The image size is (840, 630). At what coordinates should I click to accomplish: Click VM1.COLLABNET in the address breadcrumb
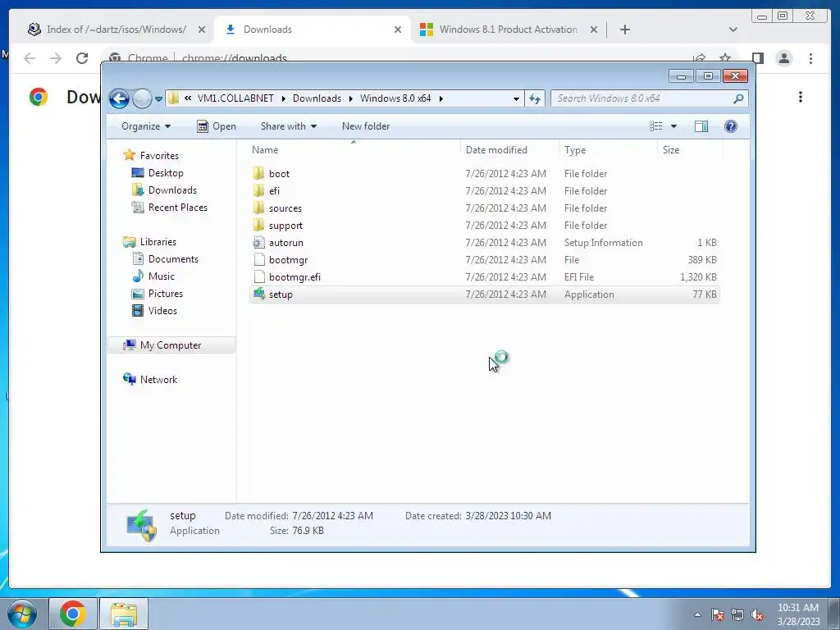pyautogui.click(x=235, y=98)
